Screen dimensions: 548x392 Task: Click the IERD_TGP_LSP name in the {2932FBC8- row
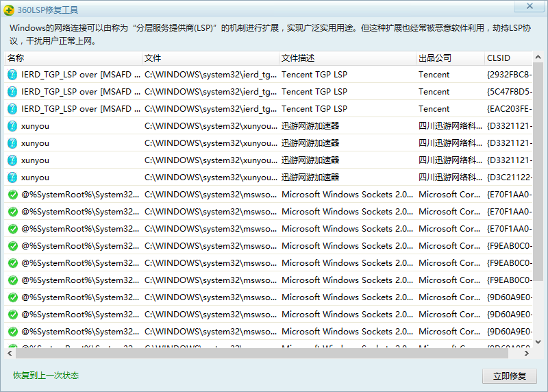coord(80,75)
